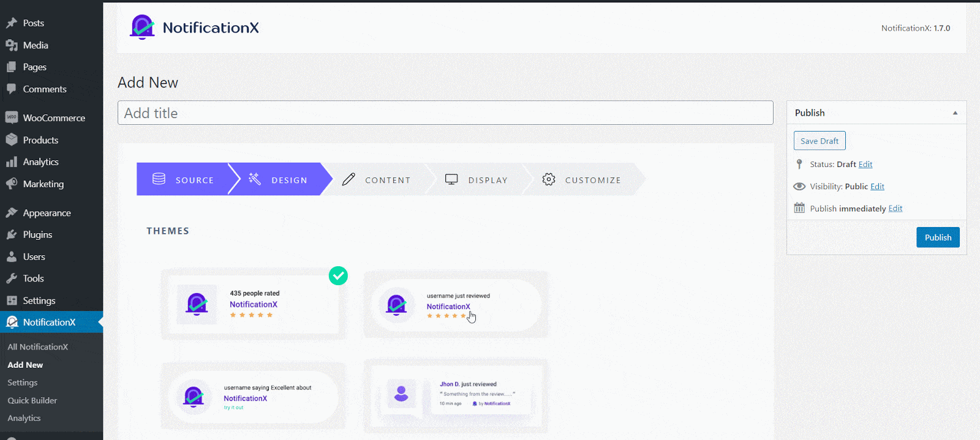Click the NotificationX logo in header

tap(194, 28)
